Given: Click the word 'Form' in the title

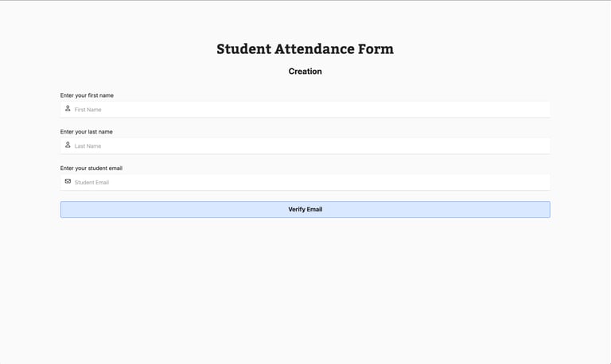Looking at the screenshot, I should pyautogui.click(x=376, y=49).
